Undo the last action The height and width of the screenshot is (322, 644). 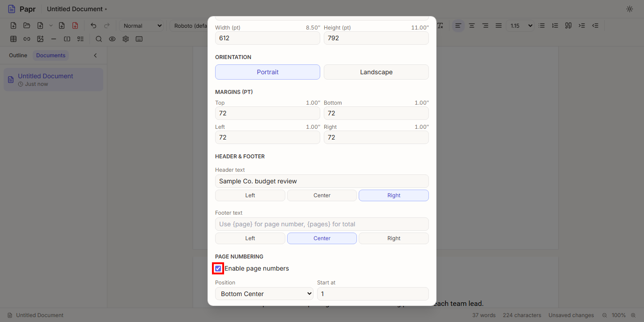93,25
